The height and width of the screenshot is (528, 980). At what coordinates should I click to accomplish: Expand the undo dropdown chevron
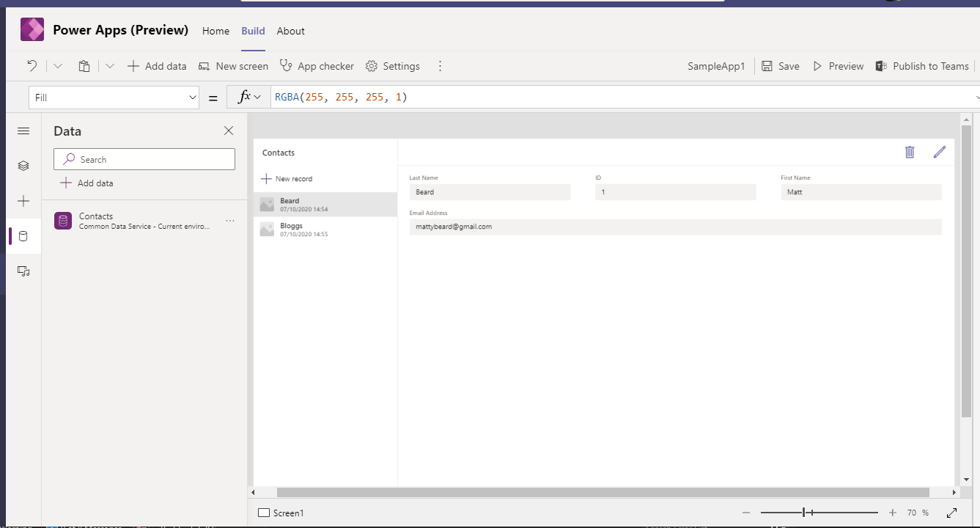pos(58,66)
